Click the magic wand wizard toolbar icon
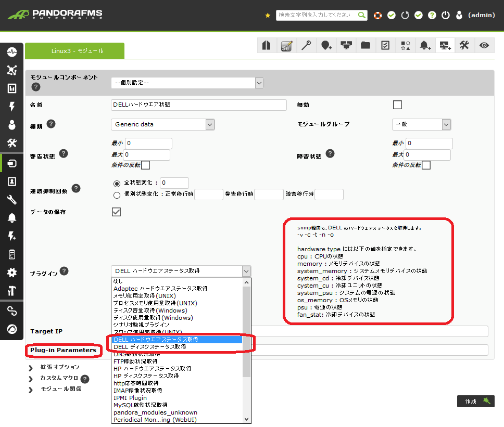 point(306,45)
